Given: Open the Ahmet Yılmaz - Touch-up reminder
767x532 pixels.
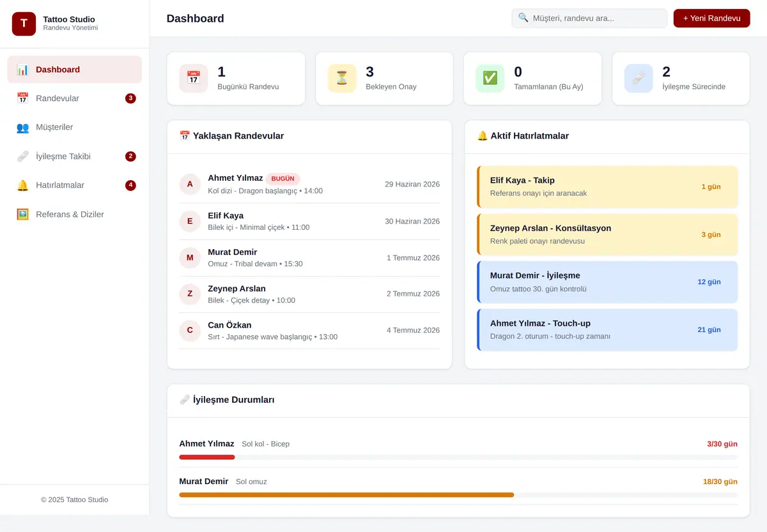Looking at the screenshot, I should click(607, 330).
